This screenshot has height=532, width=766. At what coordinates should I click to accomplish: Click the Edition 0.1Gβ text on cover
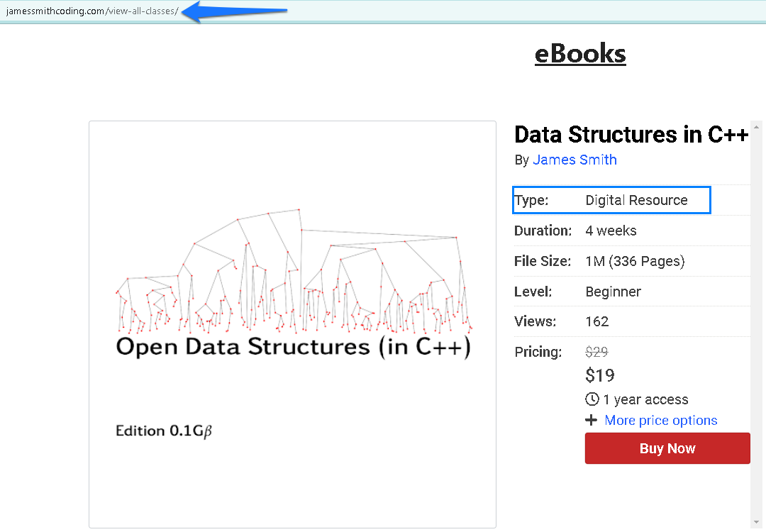click(164, 431)
